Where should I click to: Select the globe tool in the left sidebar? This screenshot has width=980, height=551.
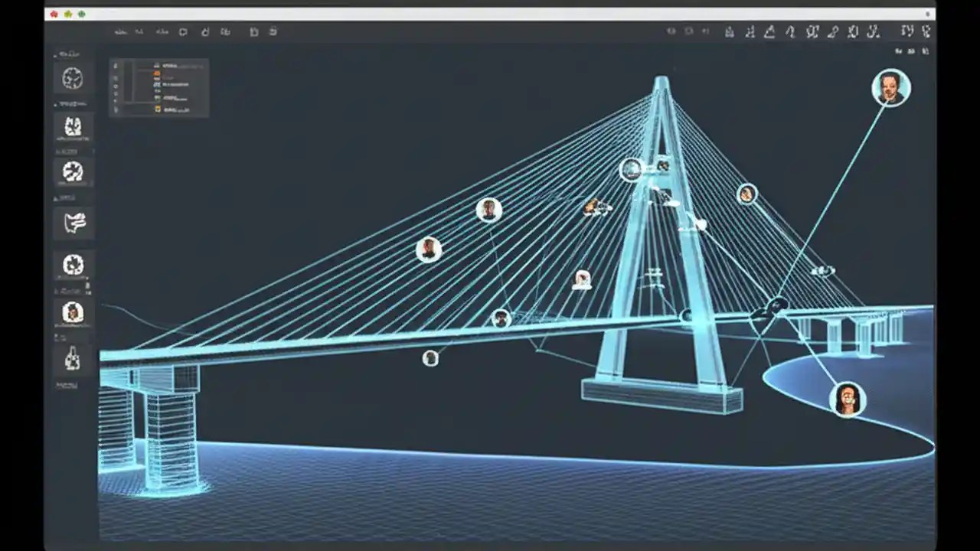tap(73, 77)
